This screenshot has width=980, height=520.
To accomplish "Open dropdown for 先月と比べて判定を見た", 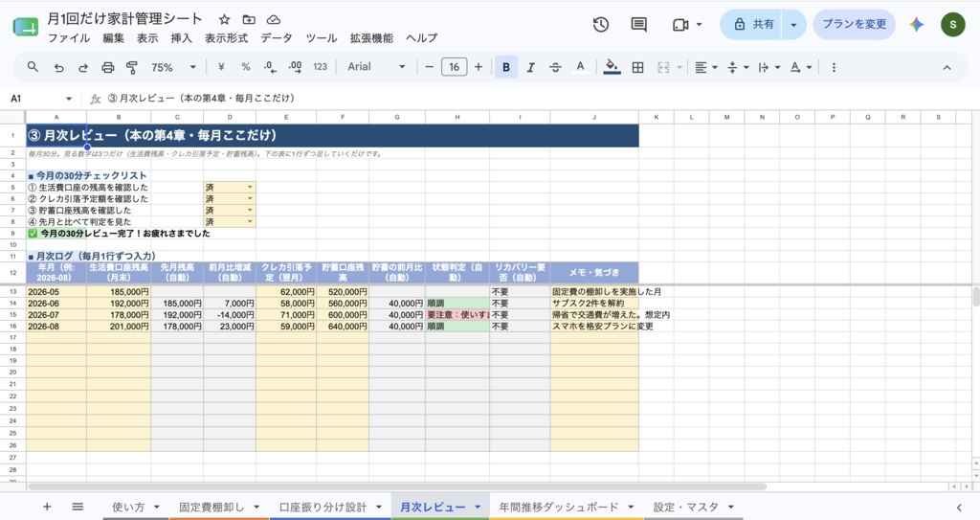I will (x=250, y=221).
